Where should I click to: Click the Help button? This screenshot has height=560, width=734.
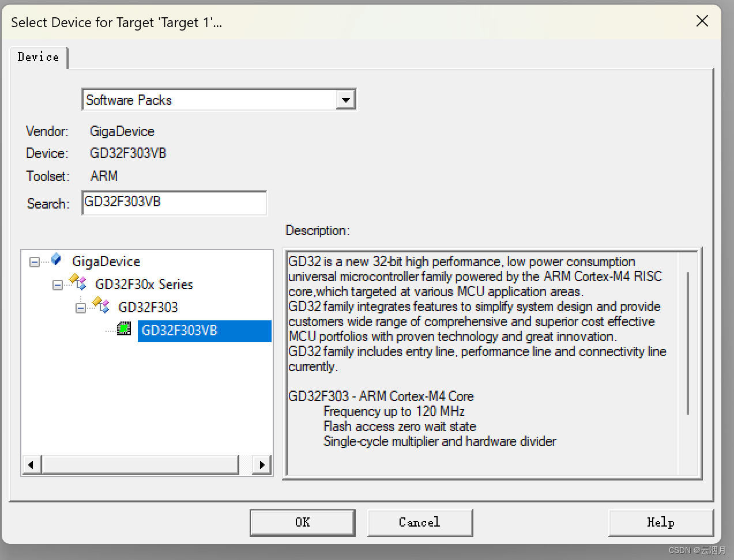(x=661, y=523)
